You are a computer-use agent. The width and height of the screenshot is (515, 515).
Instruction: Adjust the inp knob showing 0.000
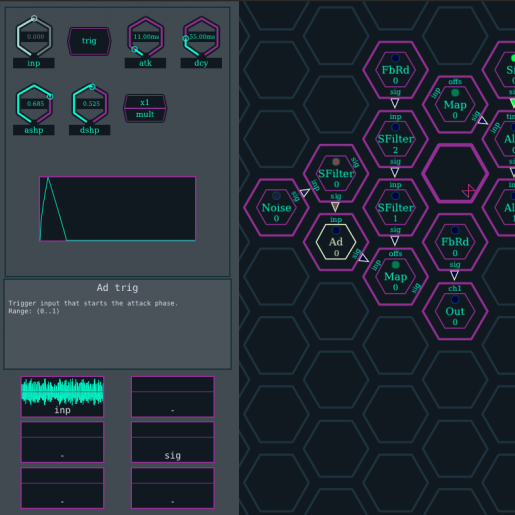coord(34,37)
